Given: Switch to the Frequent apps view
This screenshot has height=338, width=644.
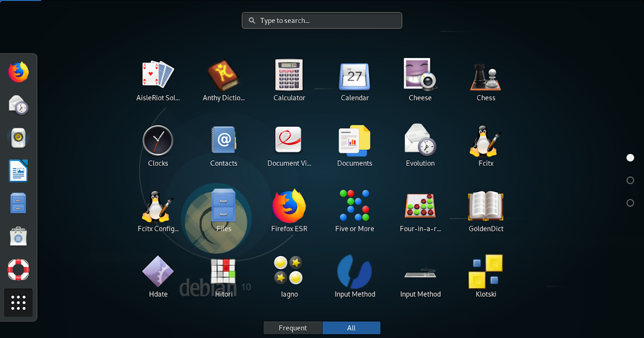Looking at the screenshot, I should pos(292,328).
